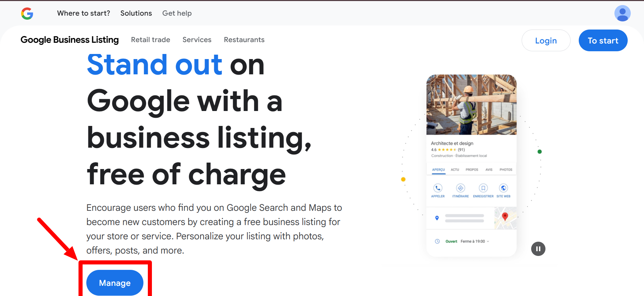Pause the phone mockup animation
This screenshot has height=296, width=644.
(538, 249)
